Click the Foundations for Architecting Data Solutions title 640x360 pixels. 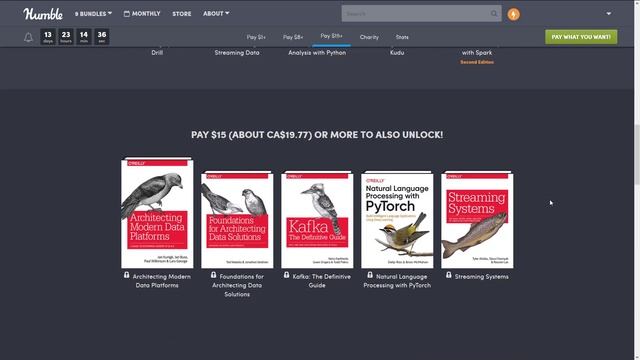click(x=238, y=285)
